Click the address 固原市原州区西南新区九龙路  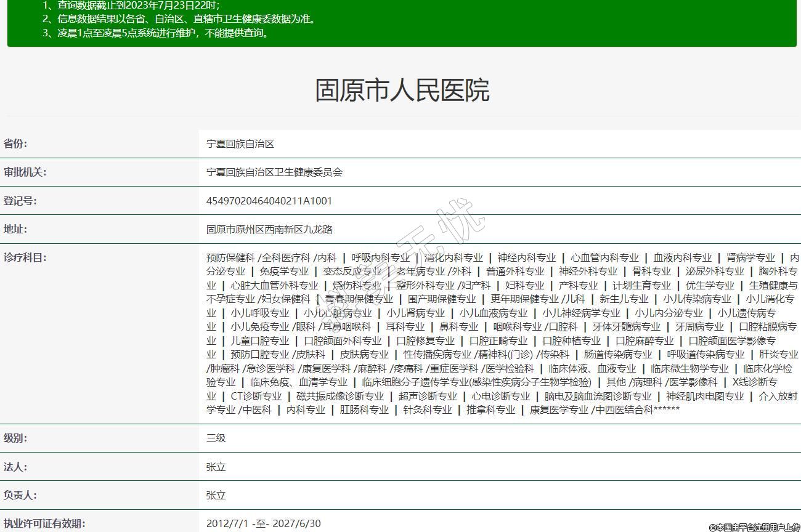point(269,230)
